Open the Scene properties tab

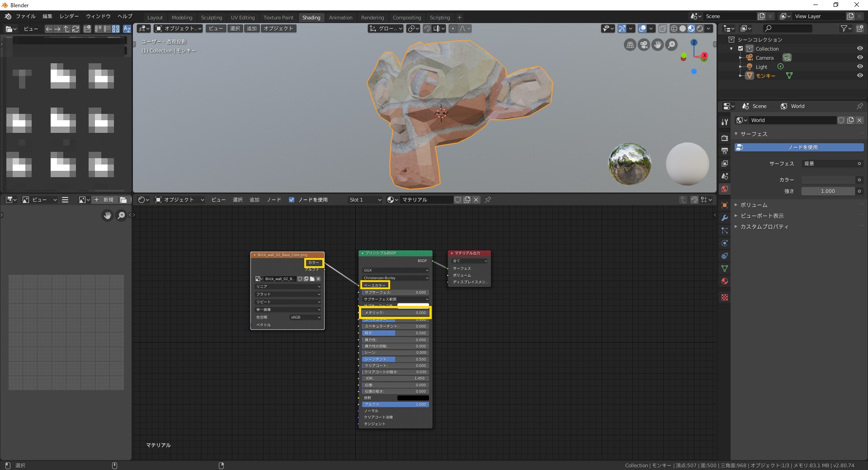(725, 176)
